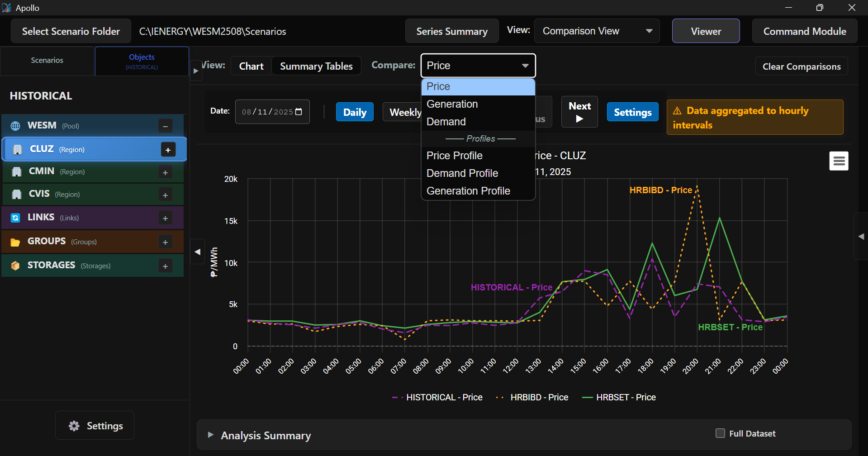Viewport: 868px width, 456px height.
Task: Toggle HRBIBD - Price series in legend
Action: point(539,397)
